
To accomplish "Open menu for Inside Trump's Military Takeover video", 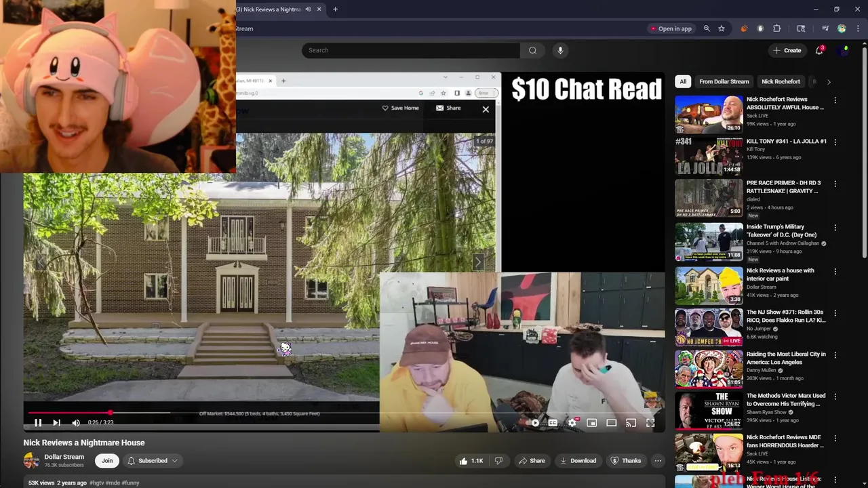I will pyautogui.click(x=835, y=228).
